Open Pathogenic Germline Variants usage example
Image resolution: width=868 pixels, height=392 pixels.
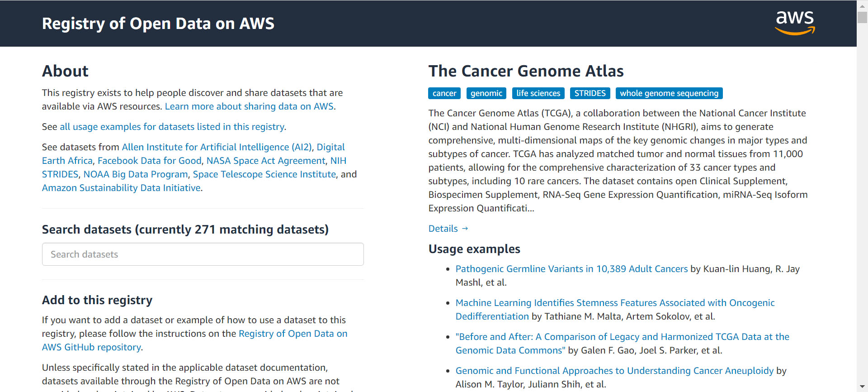point(571,269)
